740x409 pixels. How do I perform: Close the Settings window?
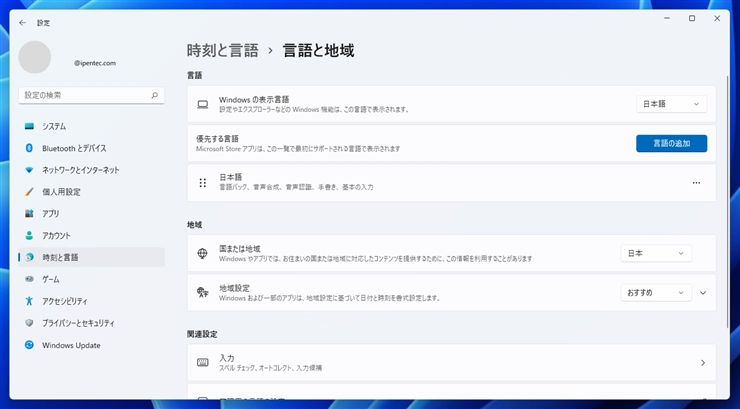point(717,18)
